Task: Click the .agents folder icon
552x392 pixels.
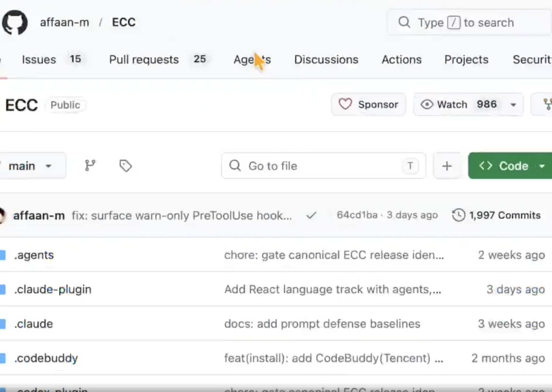Action: tap(3, 255)
